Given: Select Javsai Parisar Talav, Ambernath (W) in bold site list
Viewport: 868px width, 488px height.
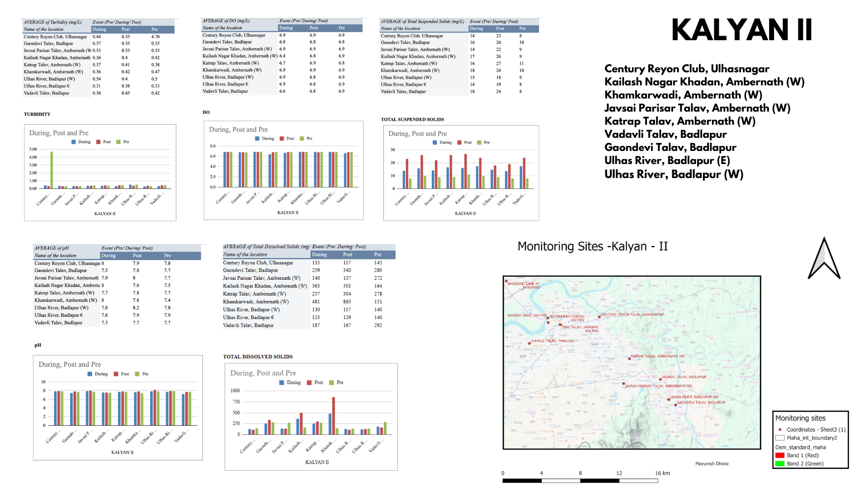Looking at the screenshot, I should pos(697,108).
